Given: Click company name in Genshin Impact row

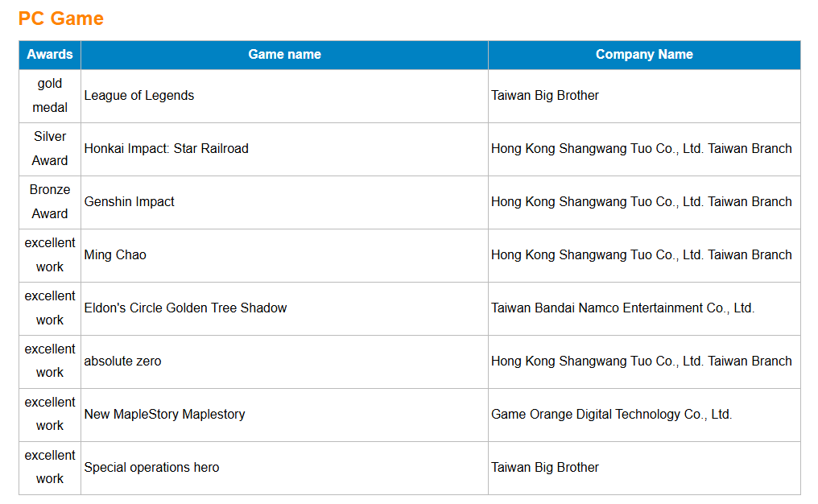Looking at the screenshot, I should pyautogui.click(x=644, y=202).
